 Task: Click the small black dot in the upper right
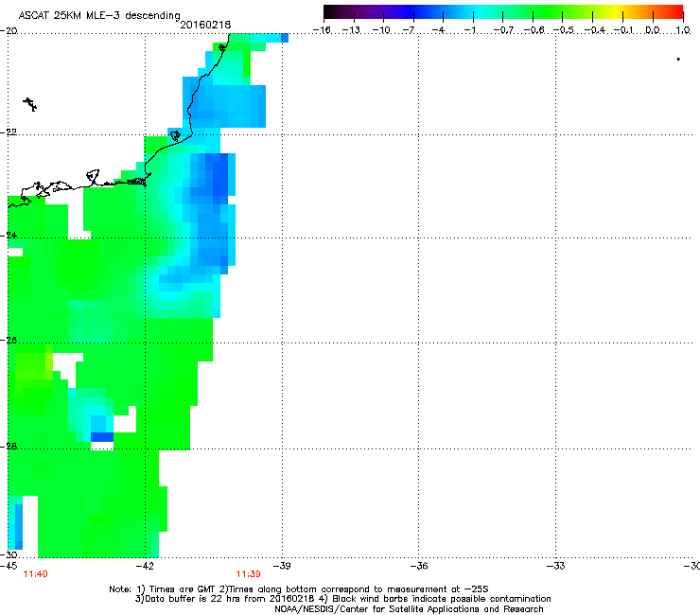tap(678, 59)
